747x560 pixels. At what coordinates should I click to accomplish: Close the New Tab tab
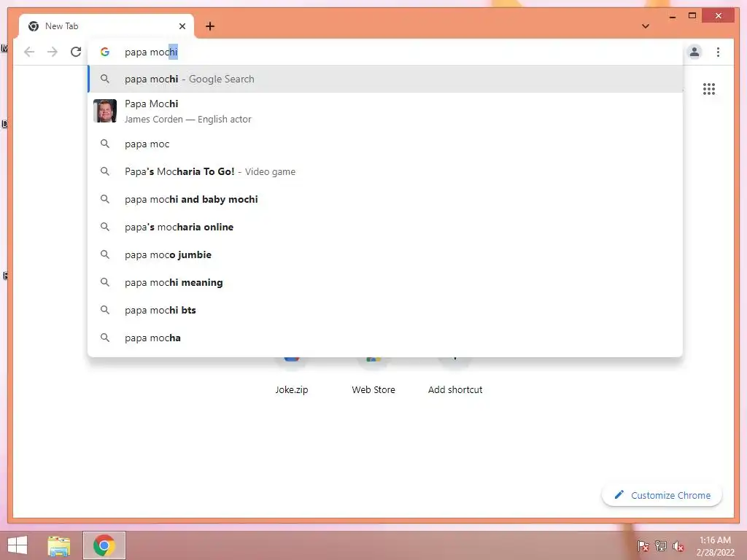point(182,26)
